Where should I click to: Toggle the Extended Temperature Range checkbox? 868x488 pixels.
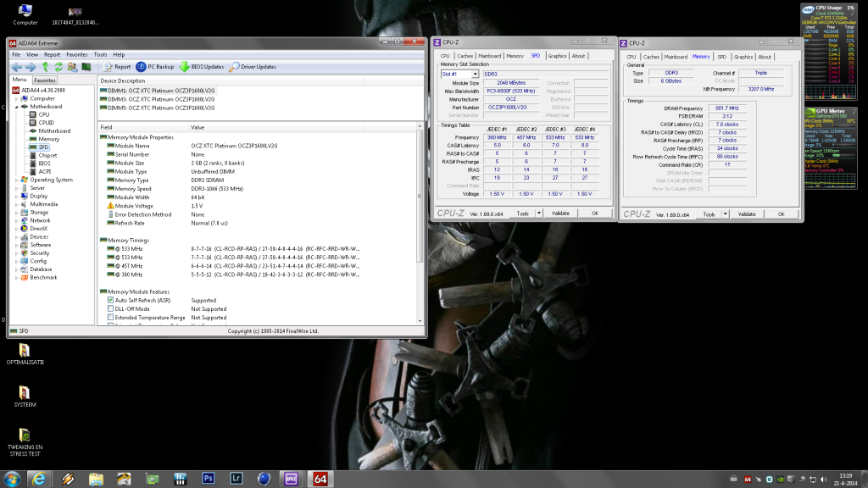coord(111,317)
